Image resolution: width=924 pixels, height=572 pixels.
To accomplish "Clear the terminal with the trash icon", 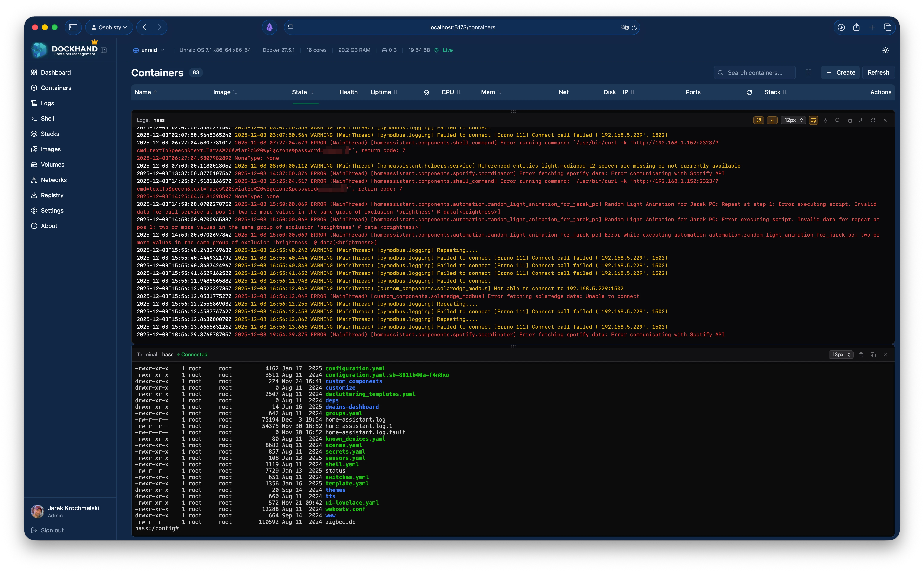I will (861, 355).
